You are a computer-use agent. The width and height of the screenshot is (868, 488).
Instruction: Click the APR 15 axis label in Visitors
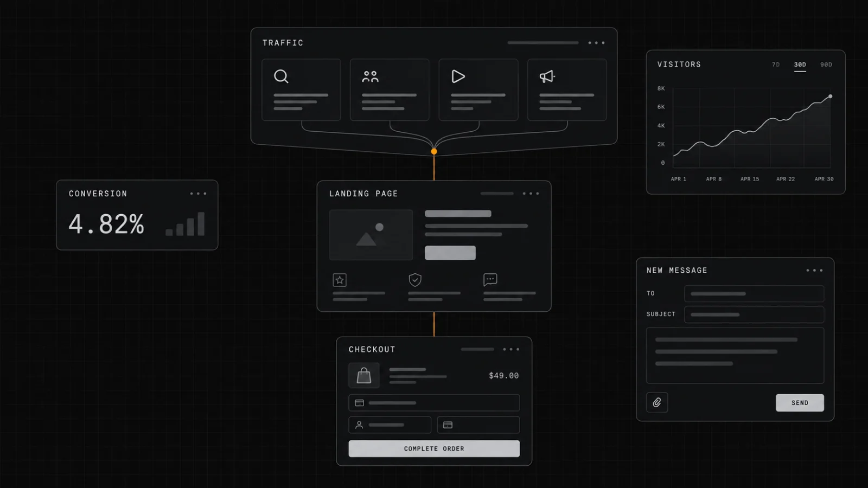coord(750,179)
